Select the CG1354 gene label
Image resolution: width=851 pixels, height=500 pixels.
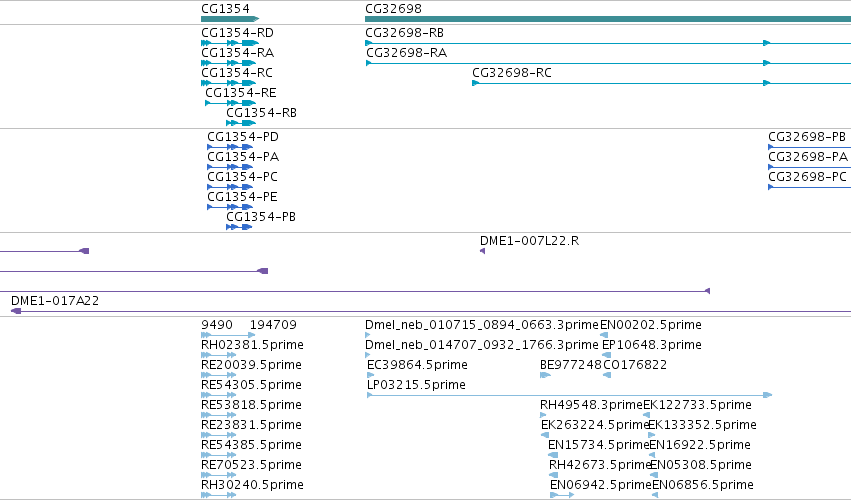(225, 9)
